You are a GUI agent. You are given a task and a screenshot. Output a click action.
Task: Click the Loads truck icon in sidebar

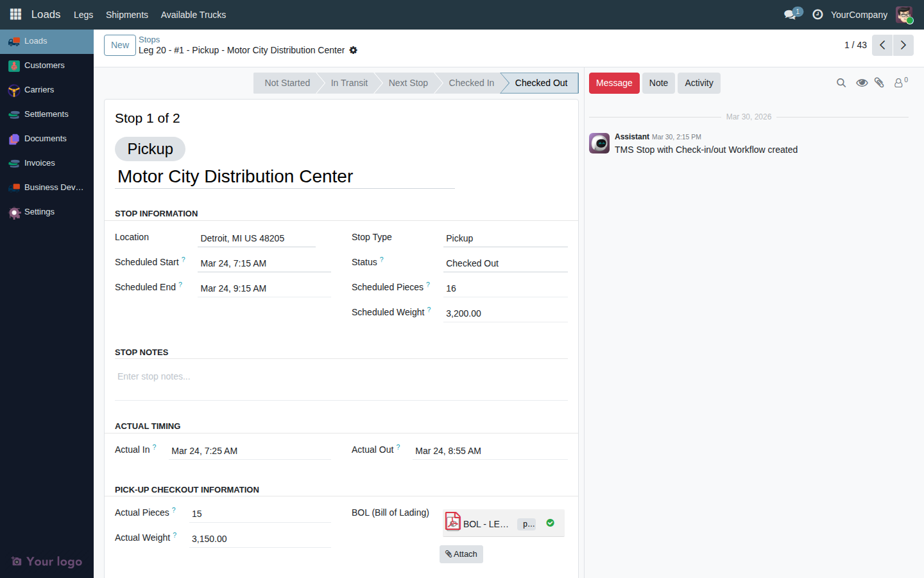tap(14, 41)
